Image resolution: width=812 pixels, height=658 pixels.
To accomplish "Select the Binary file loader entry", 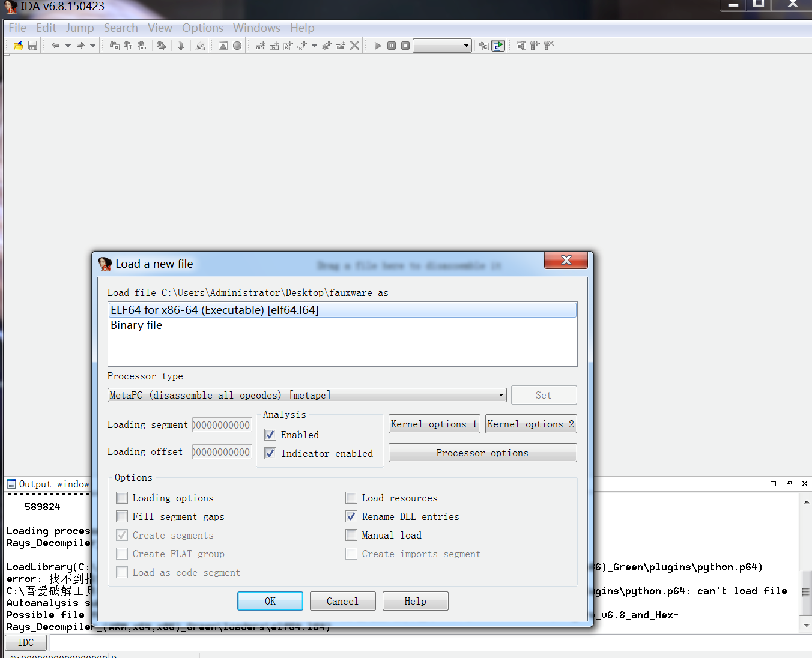I will pyautogui.click(x=342, y=325).
